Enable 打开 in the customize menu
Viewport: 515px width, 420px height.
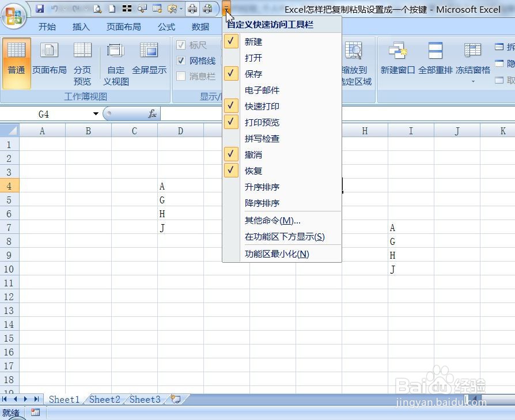[x=282, y=58]
